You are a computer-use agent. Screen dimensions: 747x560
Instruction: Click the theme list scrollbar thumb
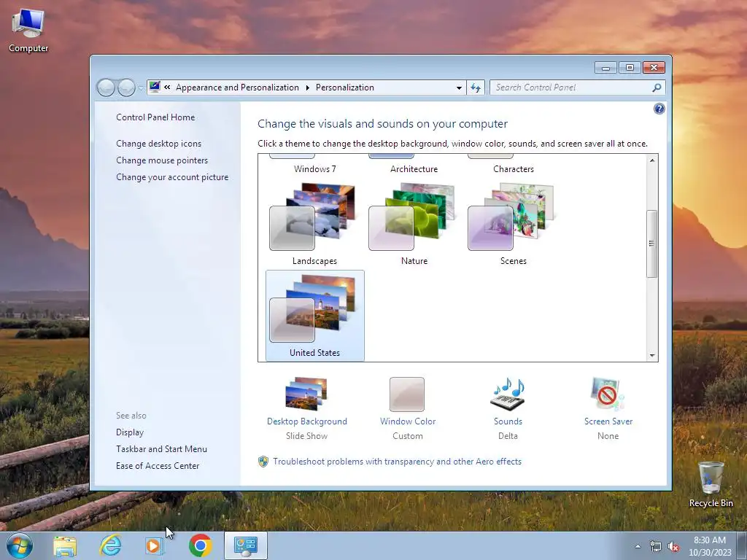[x=651, y=244]
